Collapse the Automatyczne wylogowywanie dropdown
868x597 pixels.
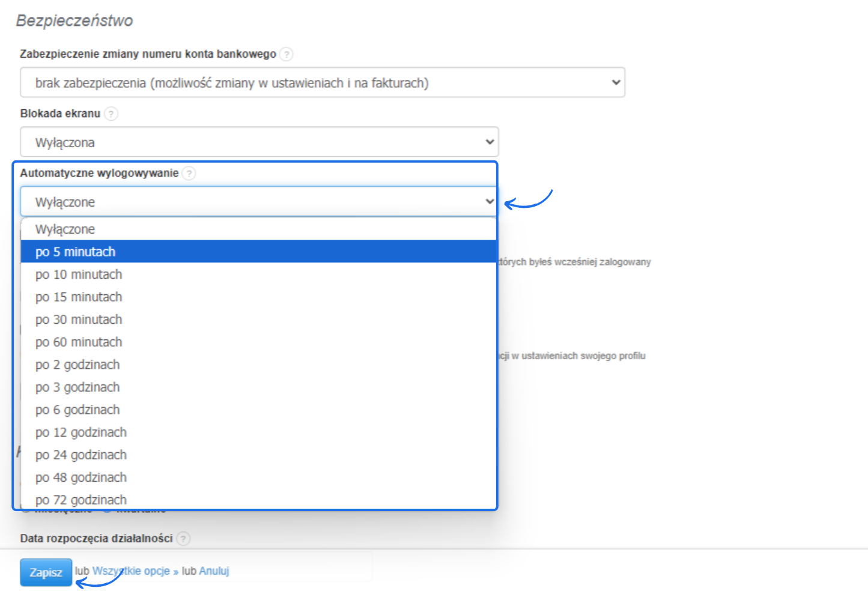pos(259,201)
